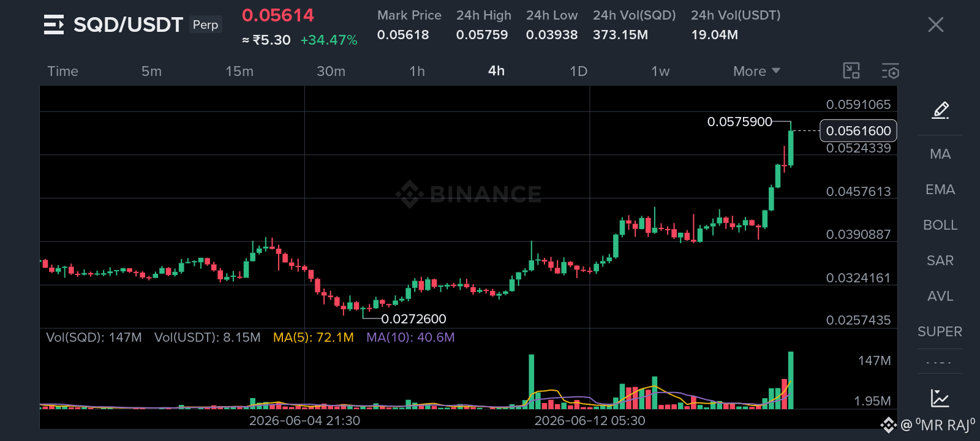The image size is (980, 441).
Task: Click the 24h Vol(SQD) value 373.15M
Action: [620, 35]
